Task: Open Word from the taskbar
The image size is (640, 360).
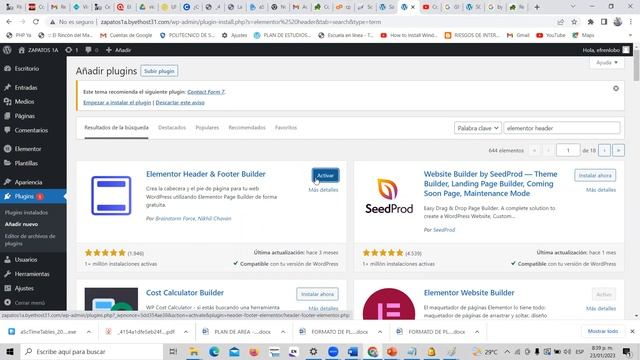Action: pyautogui.click(x=353, y=351)
